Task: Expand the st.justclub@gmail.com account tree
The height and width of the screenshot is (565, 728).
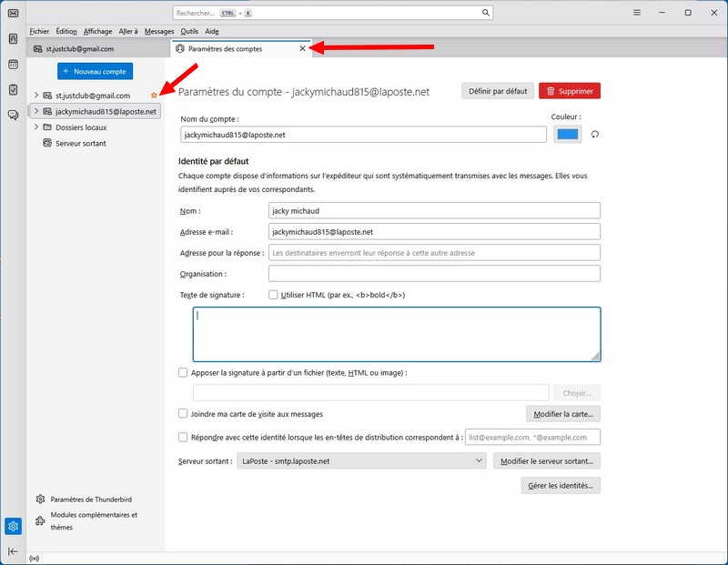Action: point(36,96)
